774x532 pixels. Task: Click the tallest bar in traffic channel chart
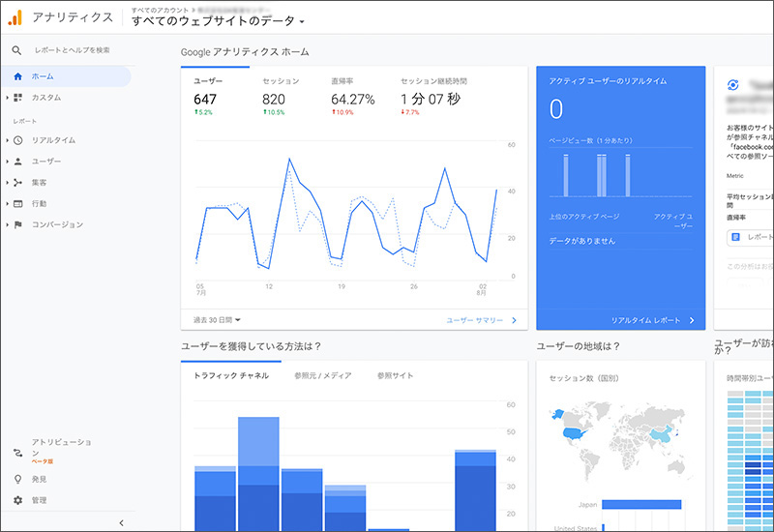[258, 474]
